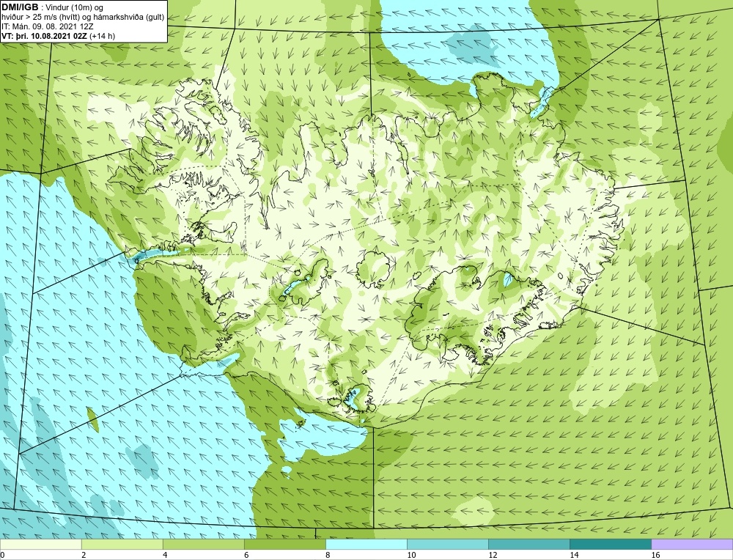
Task: Click the legend value label 16
Action: 655,555
